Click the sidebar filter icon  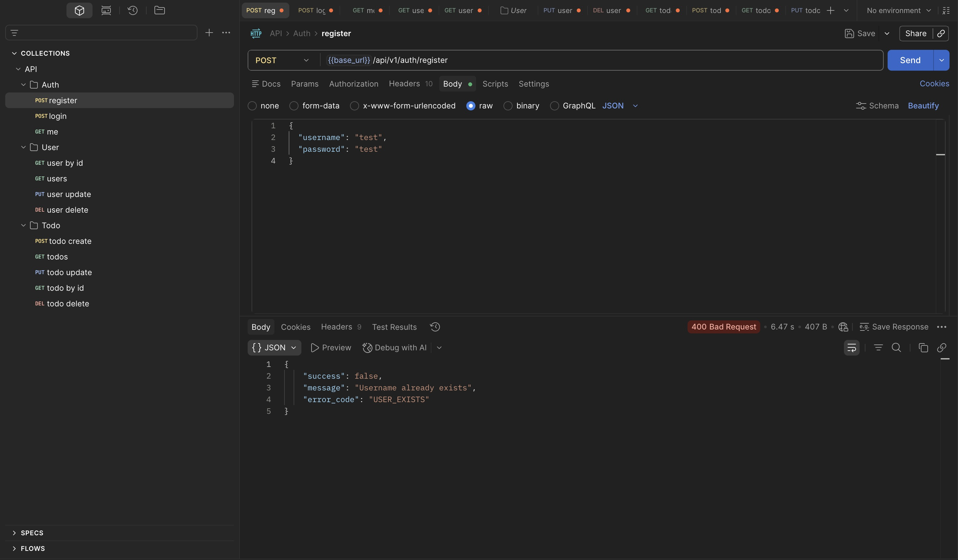coord(14,33)
